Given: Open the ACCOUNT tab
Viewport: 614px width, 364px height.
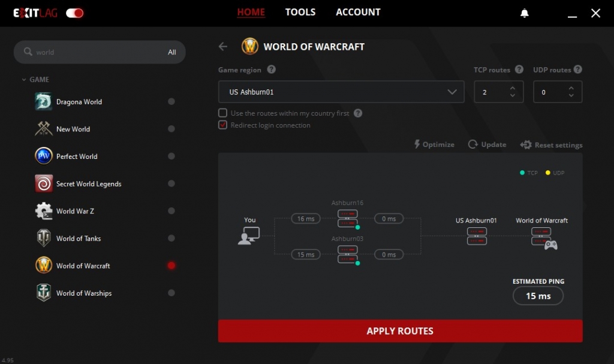Looking at the screenshot, I should pos(358,12).
